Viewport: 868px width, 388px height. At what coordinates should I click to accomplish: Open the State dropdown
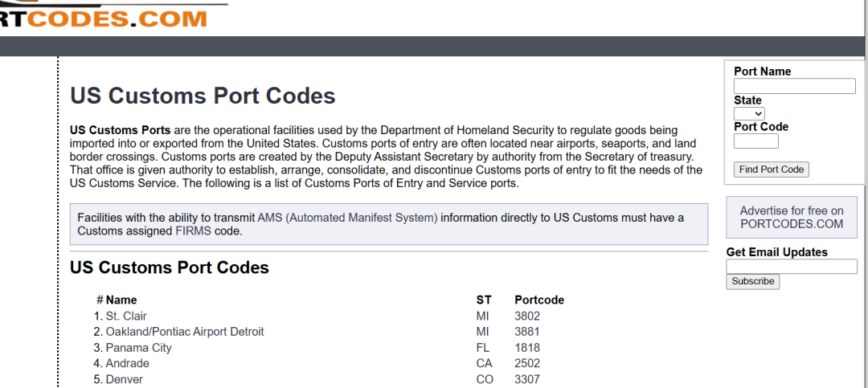[749, 114]
